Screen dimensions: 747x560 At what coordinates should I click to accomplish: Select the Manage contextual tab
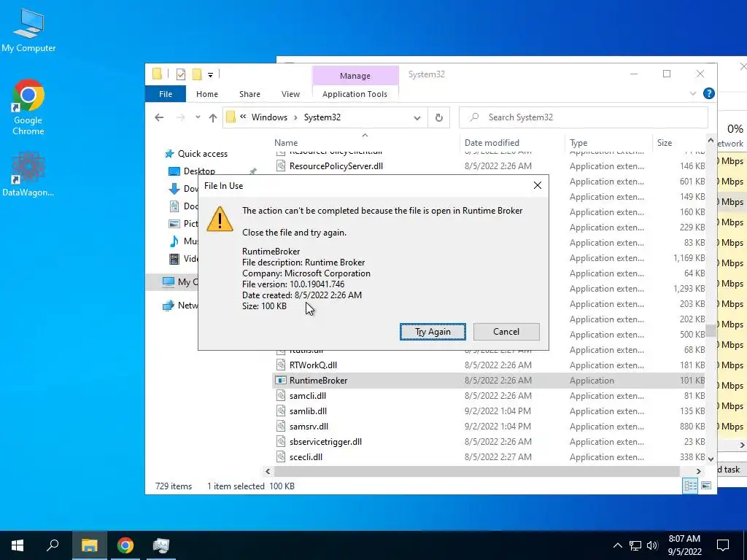(355, 76)
